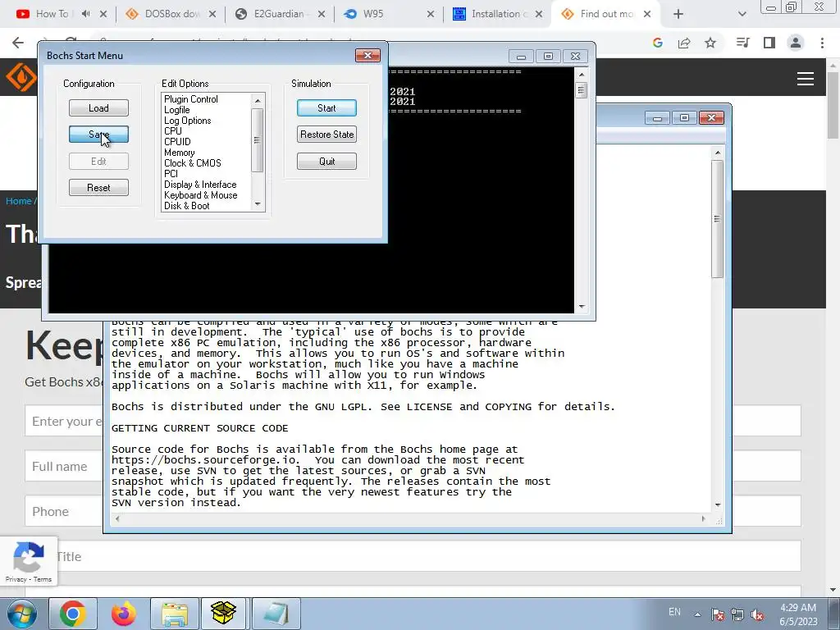Open the notepad icon on taskbar
Viewport: 840px width, 630px height.
[x=276, y=614]
